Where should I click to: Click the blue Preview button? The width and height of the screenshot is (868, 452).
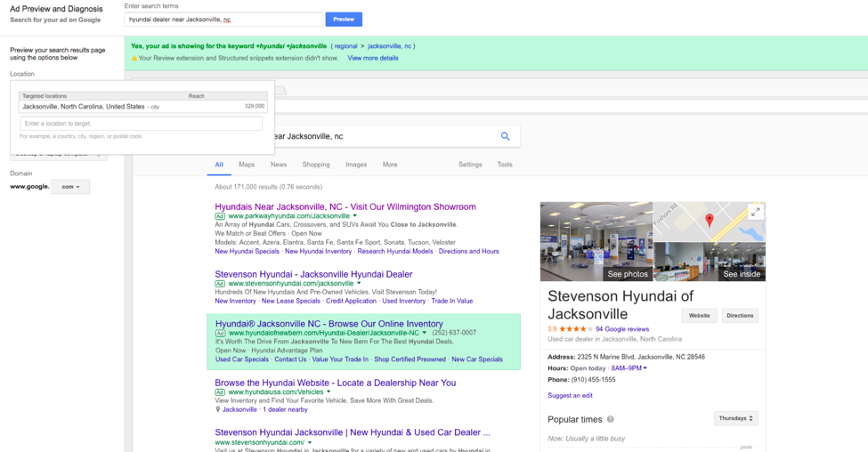coord(344,20)
